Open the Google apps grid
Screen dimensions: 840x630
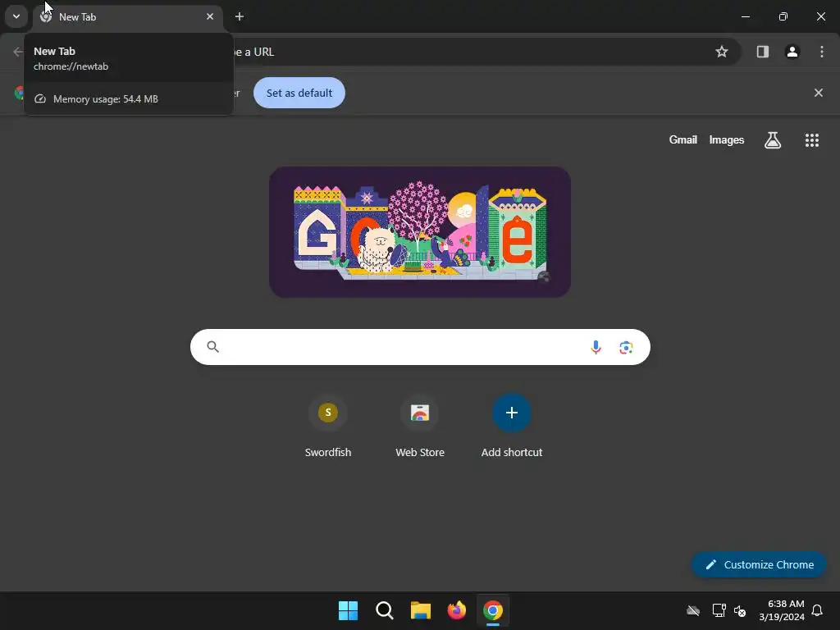click(x=812, y=140)
